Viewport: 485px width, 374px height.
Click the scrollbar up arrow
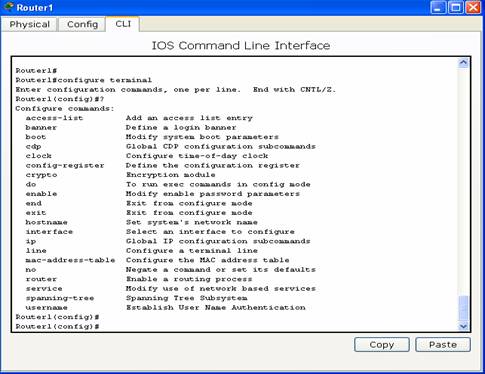463,63
